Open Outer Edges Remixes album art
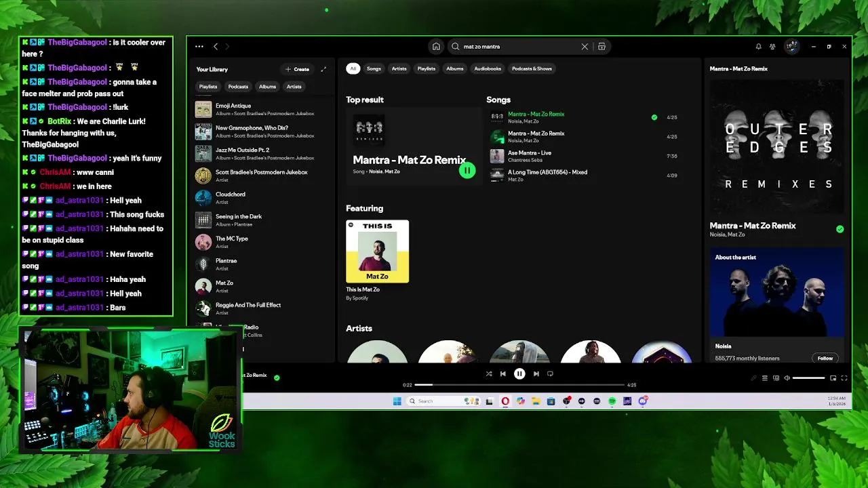 tap(777, 146)
